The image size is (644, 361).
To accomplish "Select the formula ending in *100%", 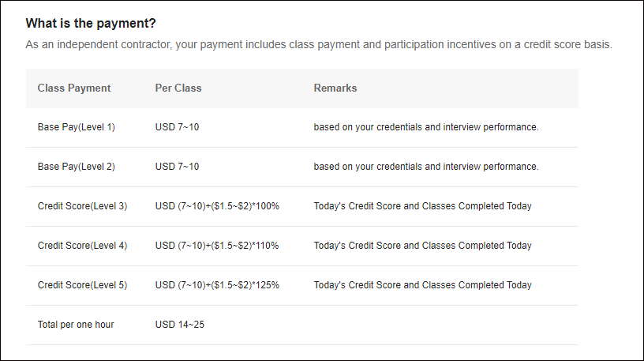I will point(217,206).
